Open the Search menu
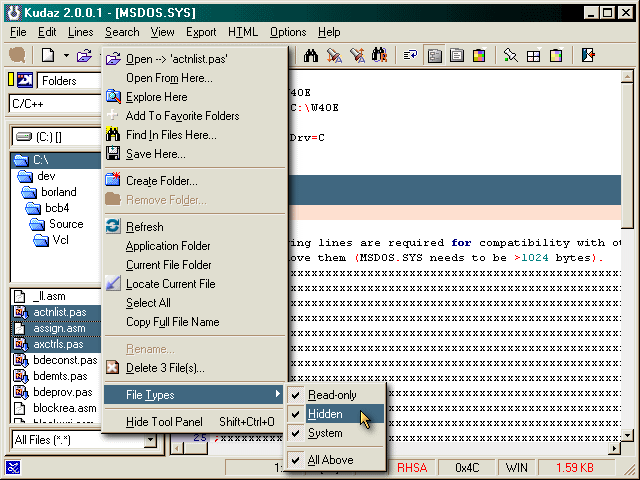The height and width of the screenshot is (480, 640). (x=122, y=32)
